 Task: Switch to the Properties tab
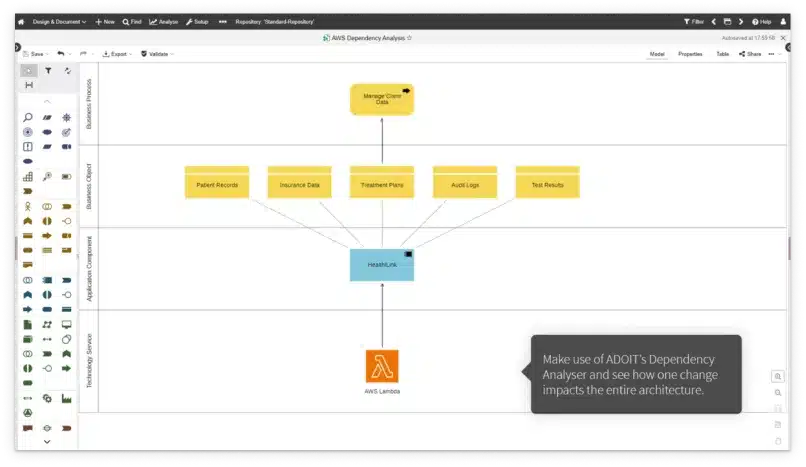coord(690,54)
